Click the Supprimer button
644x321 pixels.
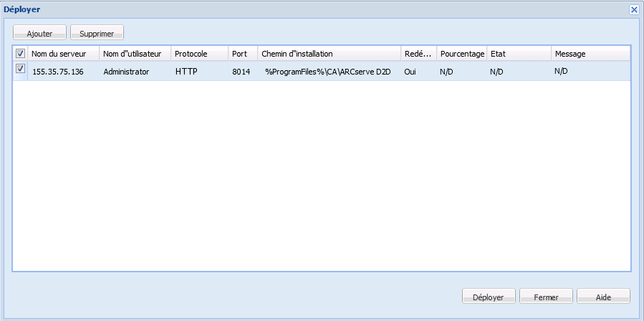click(97, 32)
